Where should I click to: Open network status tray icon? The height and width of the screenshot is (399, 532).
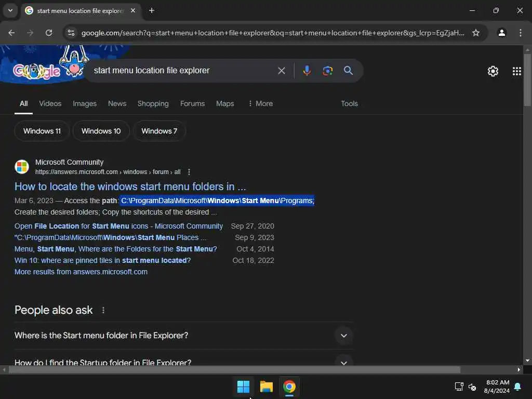point(459,387)
